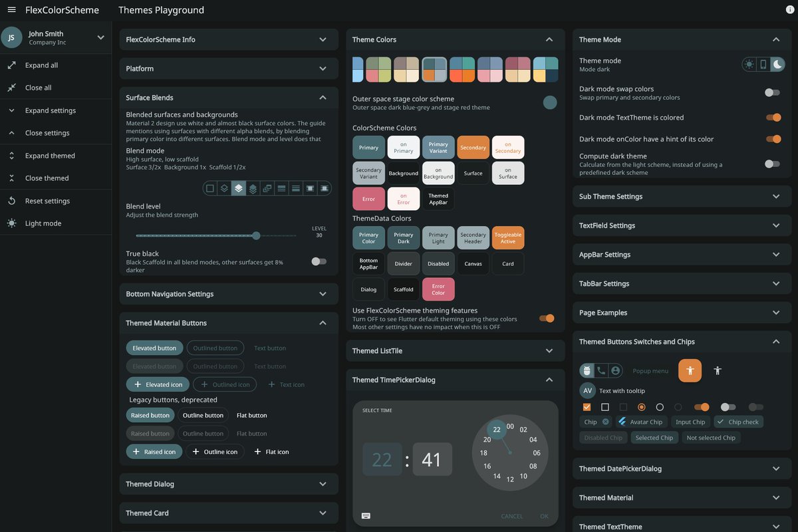Viewport: 798px width, 532px height.
Task: Select the account person toggle button icon
Action: [x=616, y=370]
